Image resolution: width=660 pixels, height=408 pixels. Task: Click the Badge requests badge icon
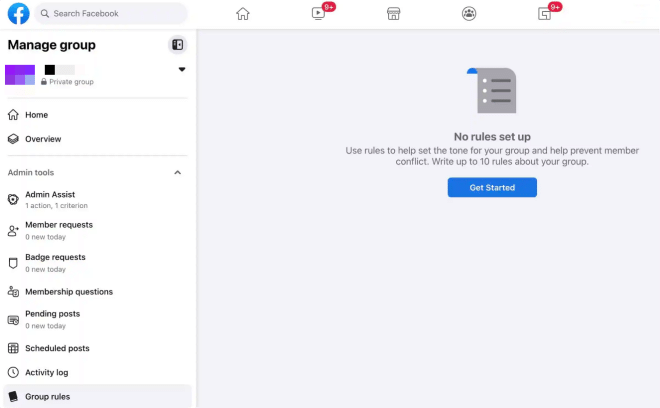pyautogui.click(x=13, y=263)
